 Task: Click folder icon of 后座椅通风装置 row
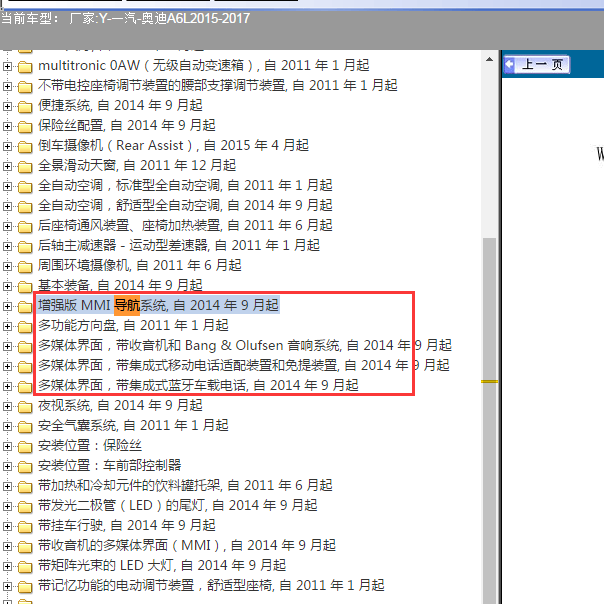tap(25, 226)
